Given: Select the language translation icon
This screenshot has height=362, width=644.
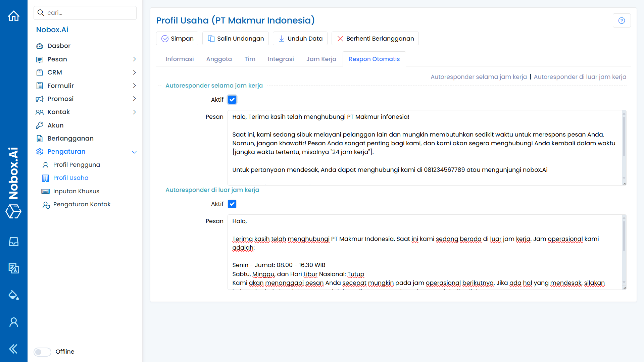Looking at the screenshot, I should pos(13,268).
